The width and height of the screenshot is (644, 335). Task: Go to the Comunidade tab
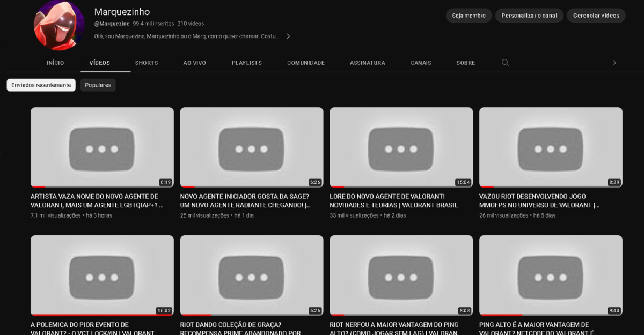tap(306, 63)
